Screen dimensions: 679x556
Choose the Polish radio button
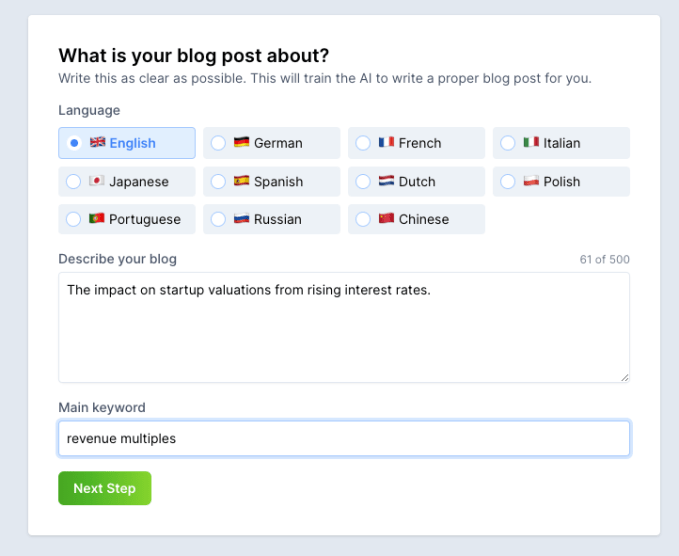[x=508, y=181]
